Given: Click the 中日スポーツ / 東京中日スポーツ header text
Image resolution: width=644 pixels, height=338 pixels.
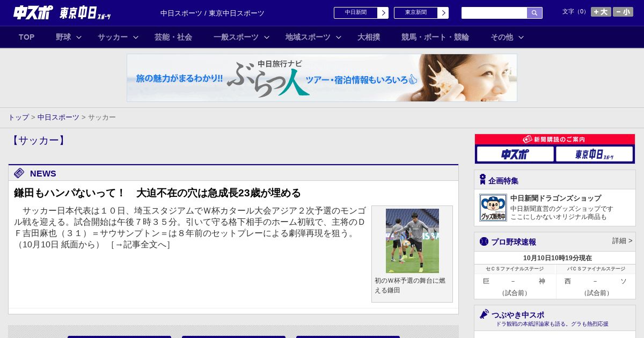Looking at the screenshot, I should 213,13.
